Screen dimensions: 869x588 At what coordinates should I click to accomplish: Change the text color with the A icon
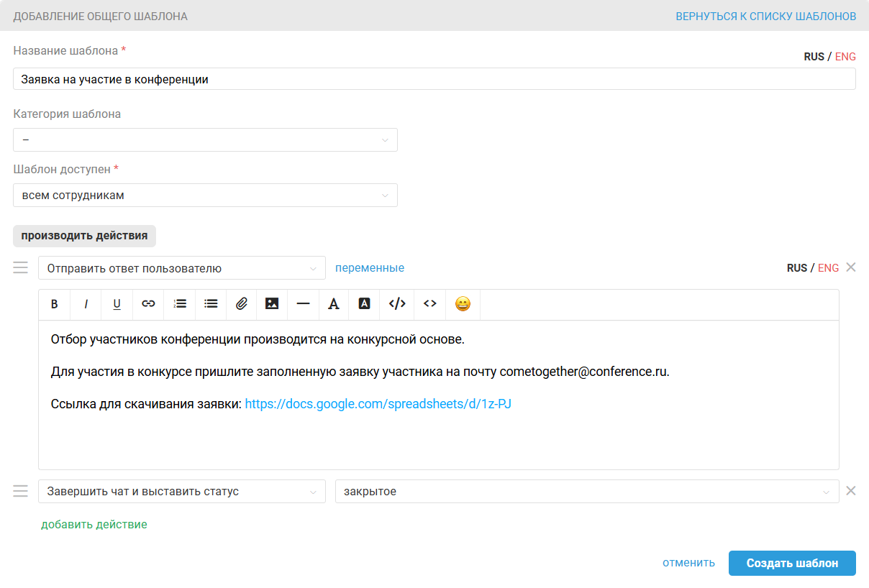click(334, 304)
